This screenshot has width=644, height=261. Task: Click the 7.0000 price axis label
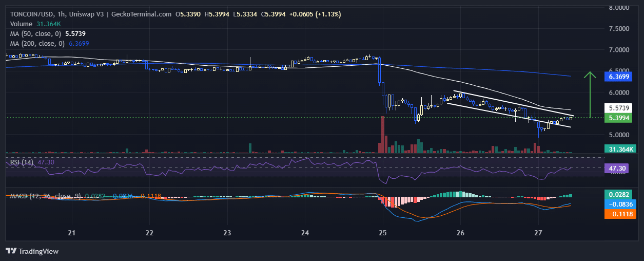[619, 50]
